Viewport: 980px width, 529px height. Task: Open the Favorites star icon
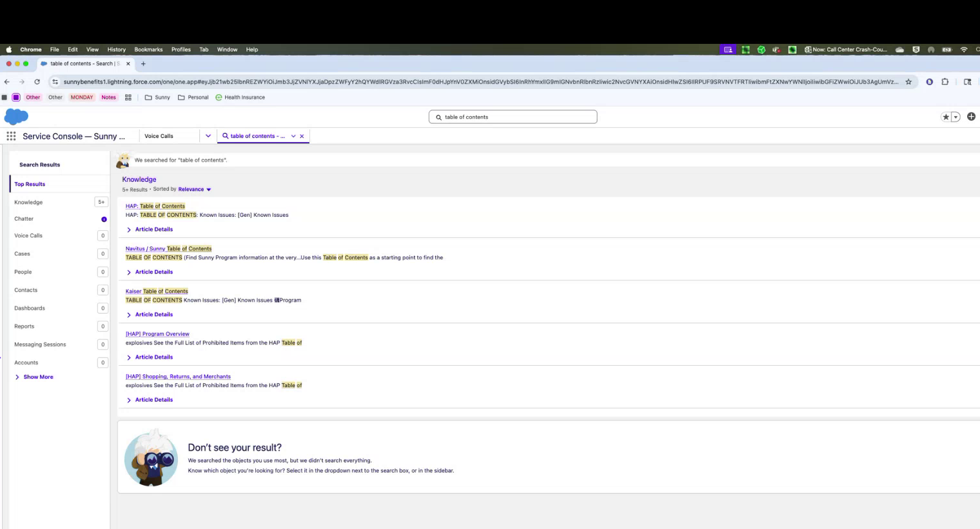tap(945, 117)
